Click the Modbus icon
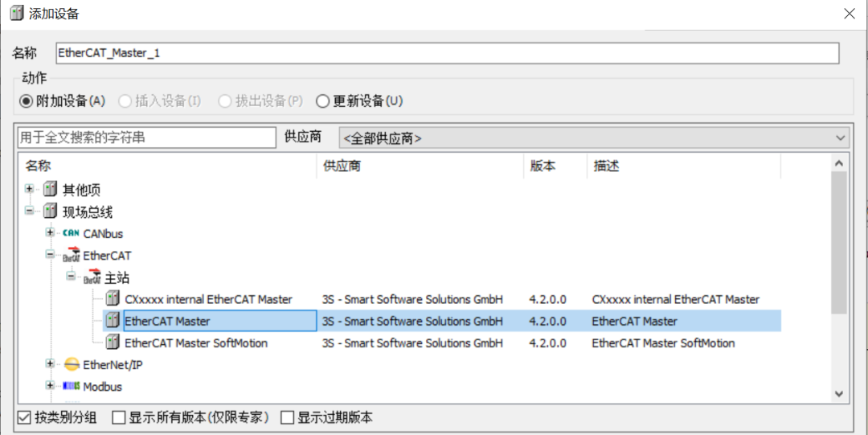868x435 pixels. point(72,386)
